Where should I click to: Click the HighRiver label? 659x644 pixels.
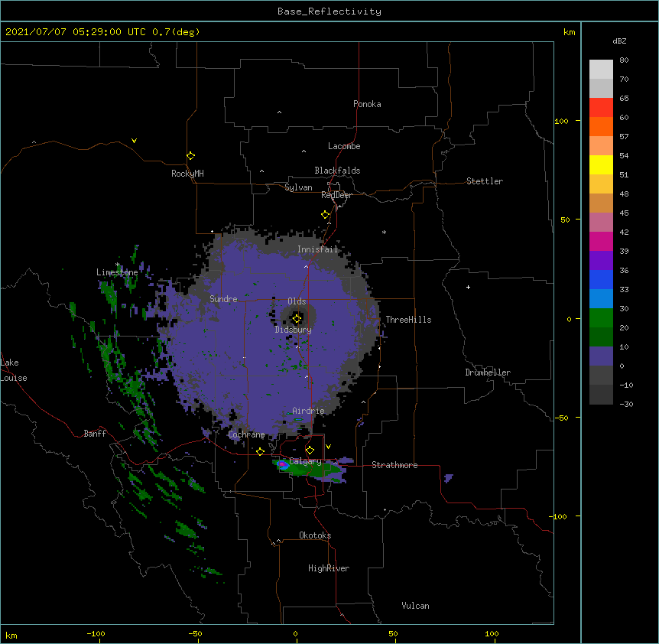[x=329, y=568]
